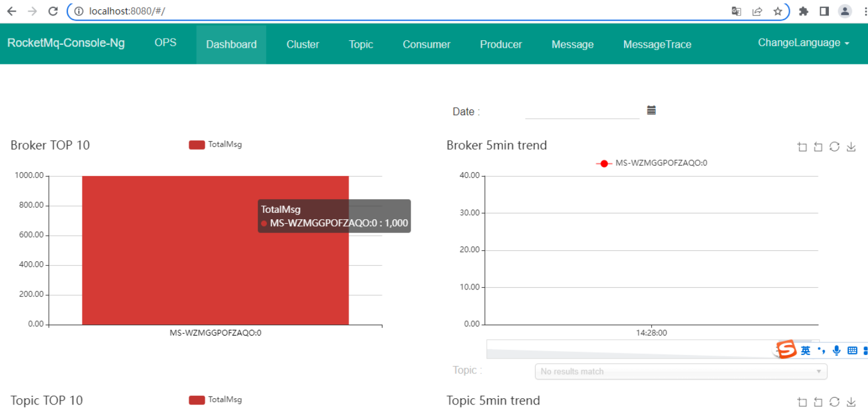Open browser extensions puzzle icon
This screenshot has width=868, height=412.
point(804,11)
